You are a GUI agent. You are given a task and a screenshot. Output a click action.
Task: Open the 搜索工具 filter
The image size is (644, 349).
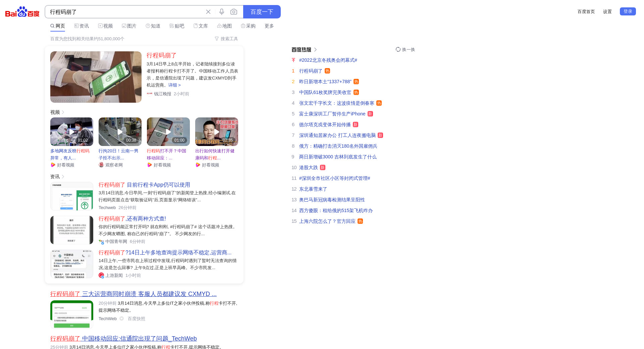226,39
